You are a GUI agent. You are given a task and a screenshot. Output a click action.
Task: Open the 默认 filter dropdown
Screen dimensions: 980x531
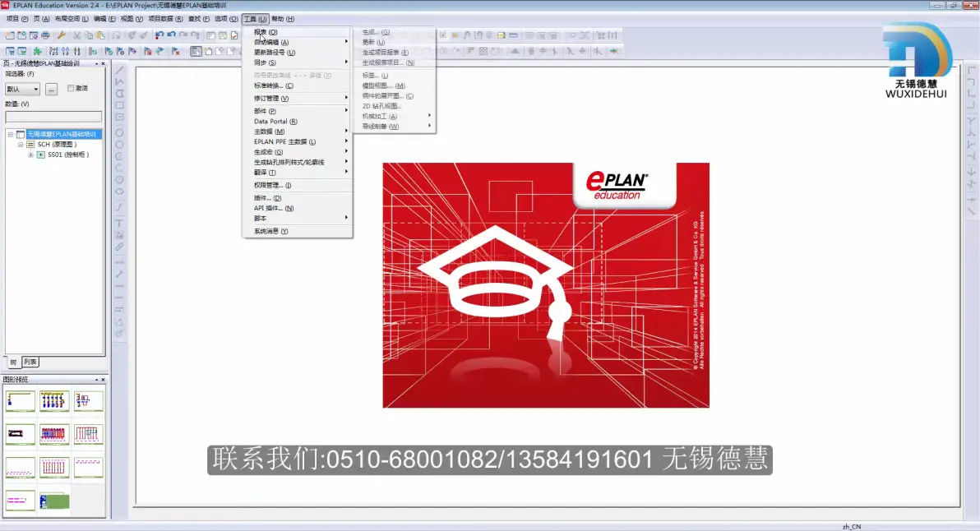coord(22,90)
